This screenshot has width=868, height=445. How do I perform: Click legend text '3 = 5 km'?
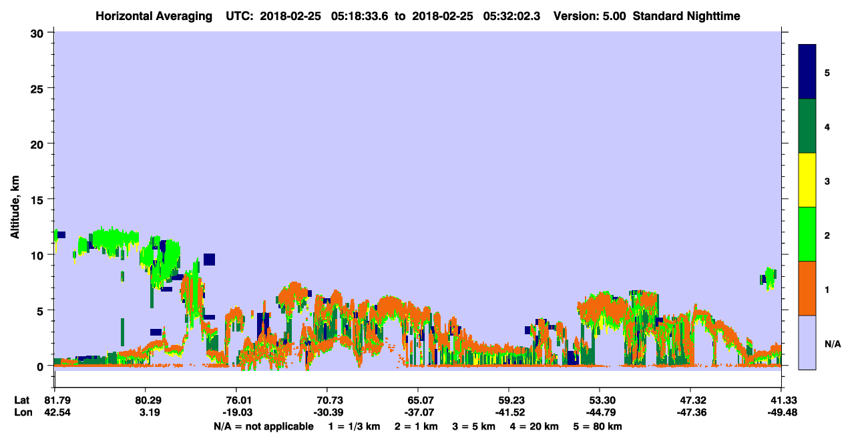475,426
